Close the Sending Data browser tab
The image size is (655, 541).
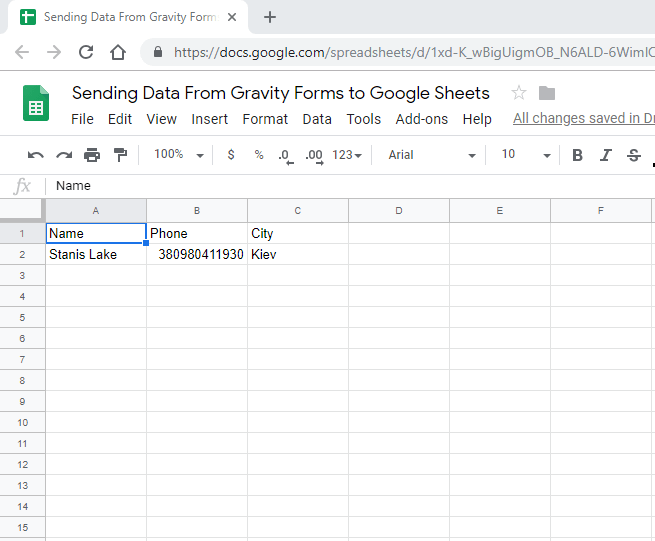click(232, 17)
